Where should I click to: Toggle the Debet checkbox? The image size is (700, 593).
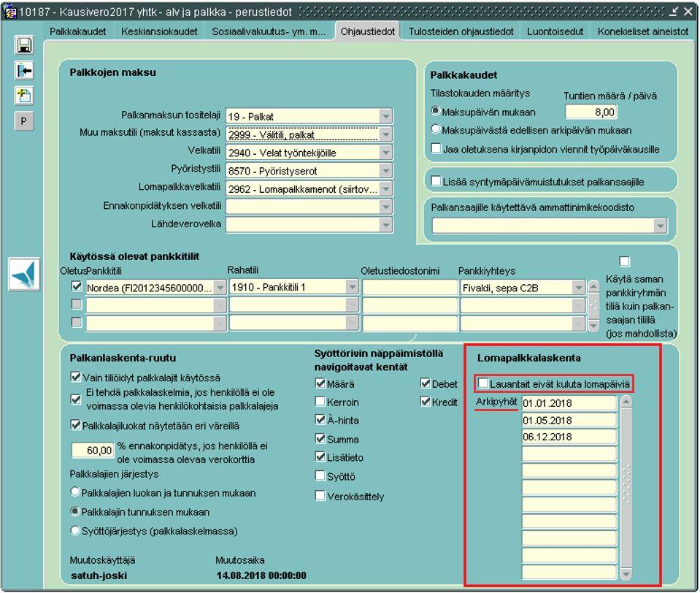[425, 383]
